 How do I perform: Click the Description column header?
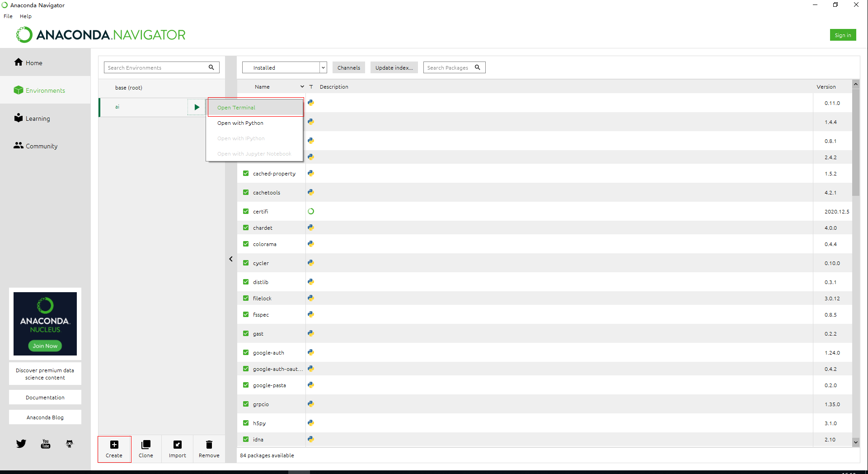click(334, 86)
